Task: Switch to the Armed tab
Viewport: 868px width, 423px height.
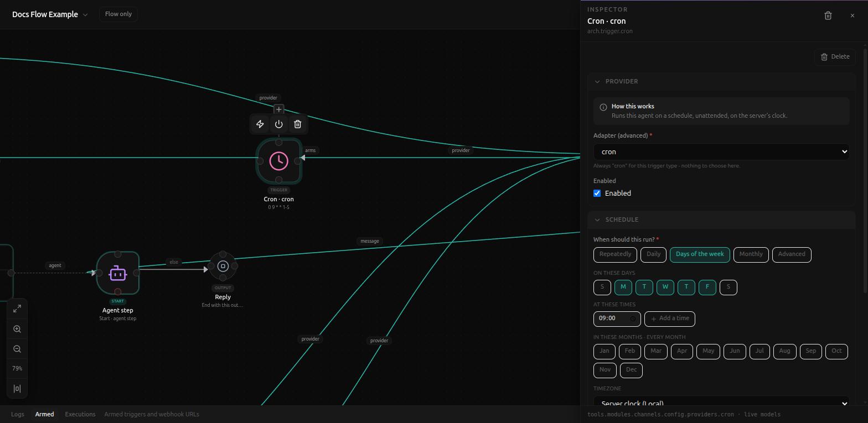Action: tap(45, 414)
